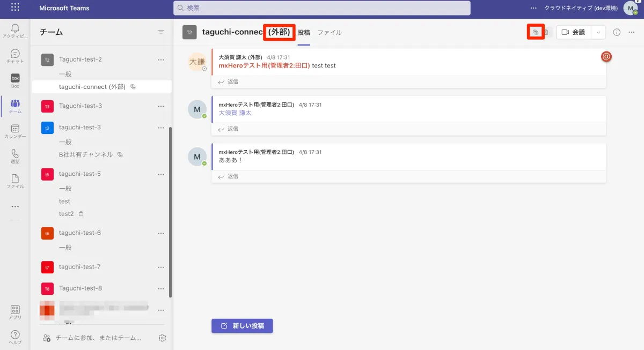Screen dimensions: 644x350
Task: Select taguchi-test-3 team with blue avatar
Action: coord(80,128)
